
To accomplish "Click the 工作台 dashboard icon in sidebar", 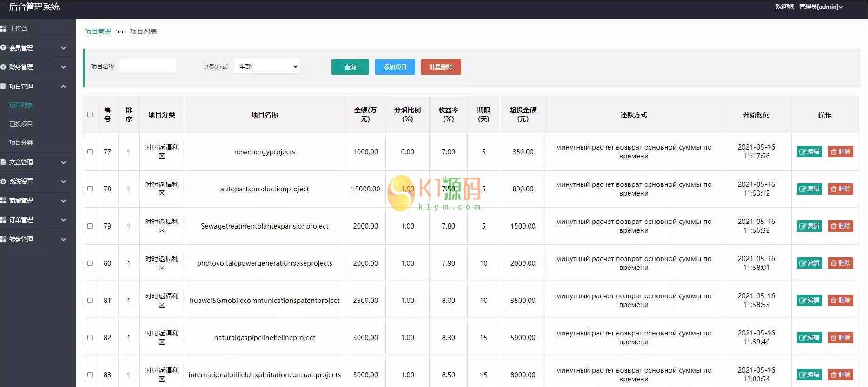I will [x=3, y=29].
